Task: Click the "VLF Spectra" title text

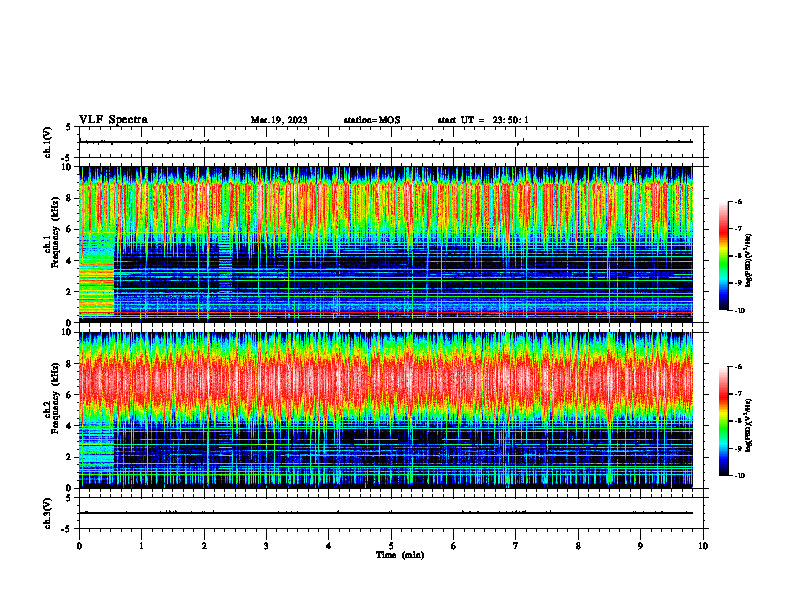Action: [x=113, y=120]
